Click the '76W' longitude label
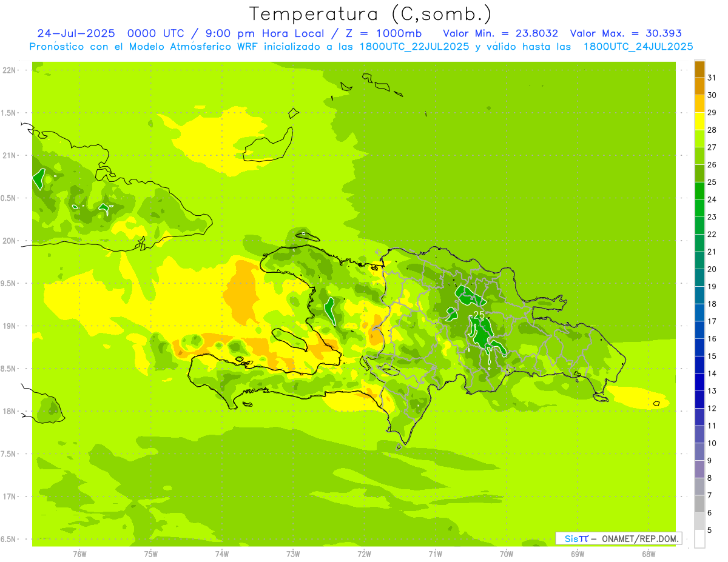This screenshot has height=562, width=728. [79, 554]
